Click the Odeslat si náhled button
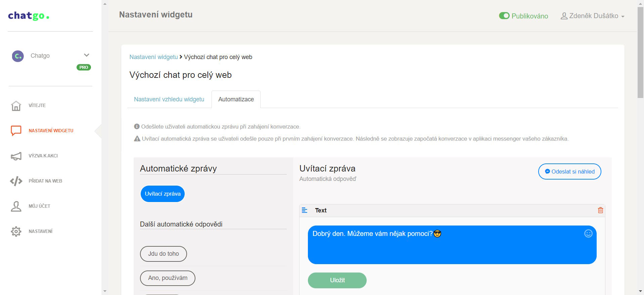 coord(569,171)
